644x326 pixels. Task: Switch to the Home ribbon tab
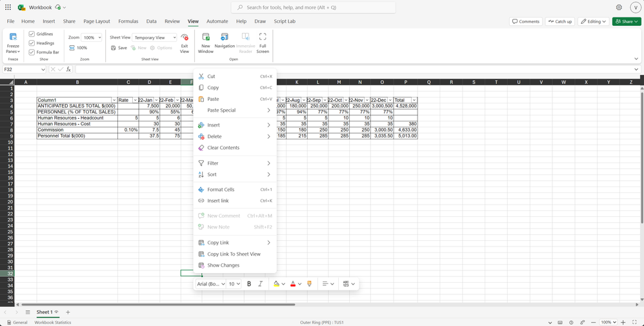pos(28,21)
